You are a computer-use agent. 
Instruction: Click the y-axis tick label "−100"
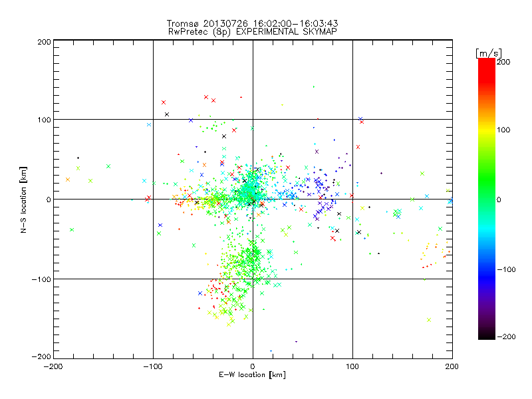[41, 279]
